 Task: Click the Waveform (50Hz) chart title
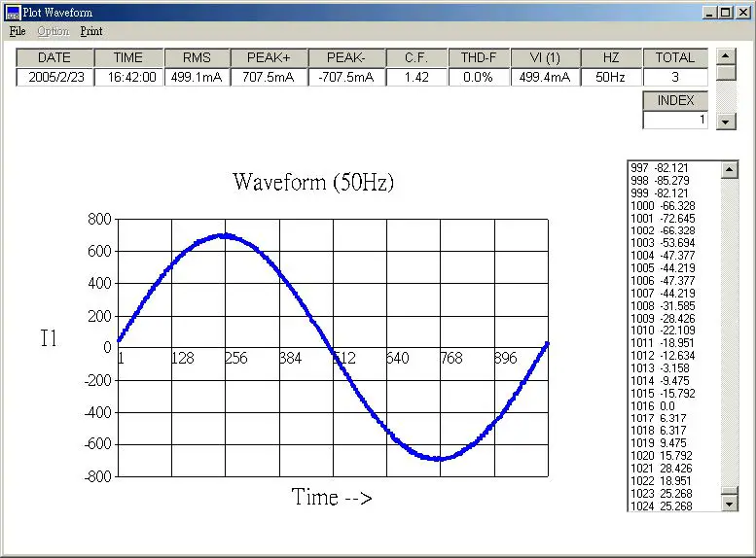[x=313, y=183]
